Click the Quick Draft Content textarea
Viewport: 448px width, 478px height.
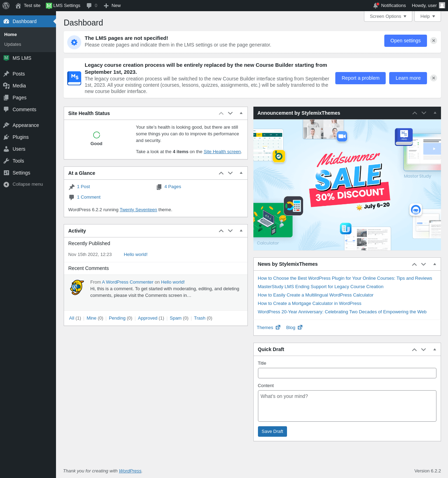pos(347,406)
